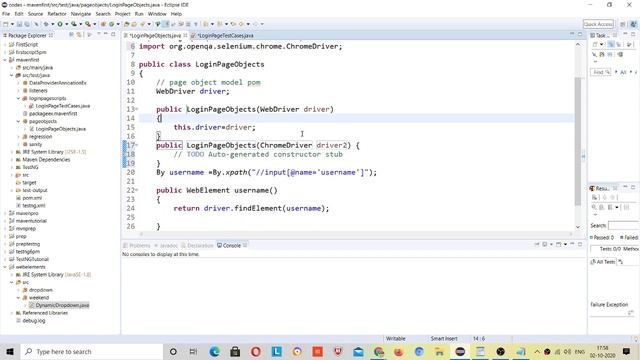This screenshot has height=360, width=640.
Task: Click the Search field in Results panel
Action: [x=623, y=225]
